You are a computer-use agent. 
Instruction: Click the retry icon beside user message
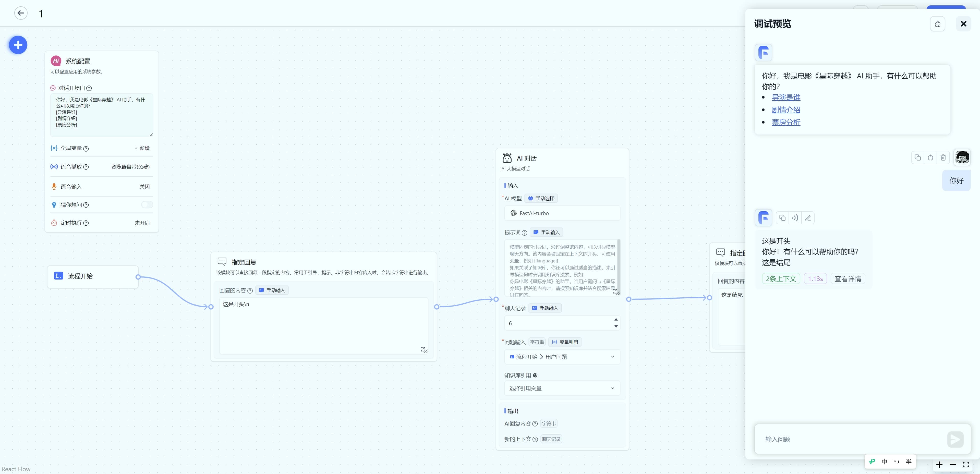click(x=930, y=157)
